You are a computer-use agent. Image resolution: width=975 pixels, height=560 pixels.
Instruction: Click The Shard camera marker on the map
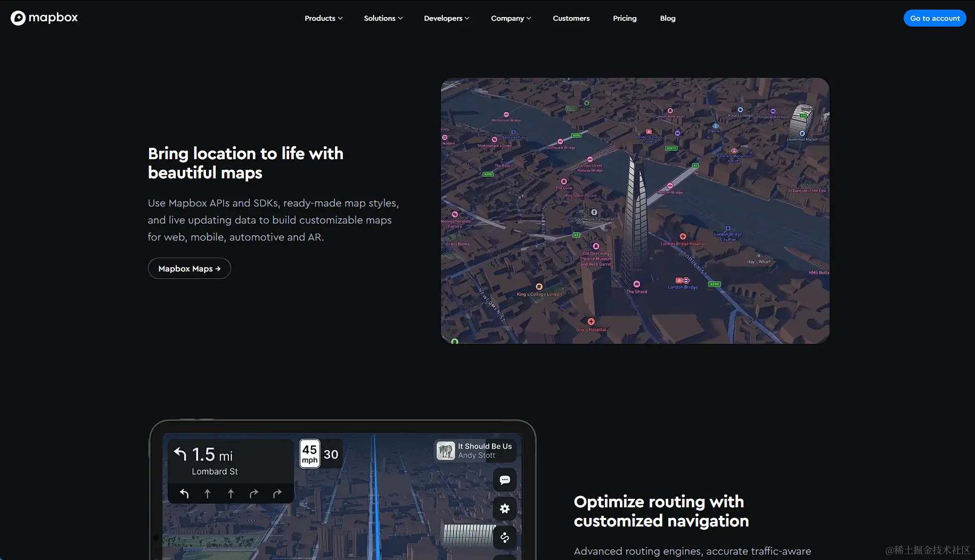[x=636, y=284]
